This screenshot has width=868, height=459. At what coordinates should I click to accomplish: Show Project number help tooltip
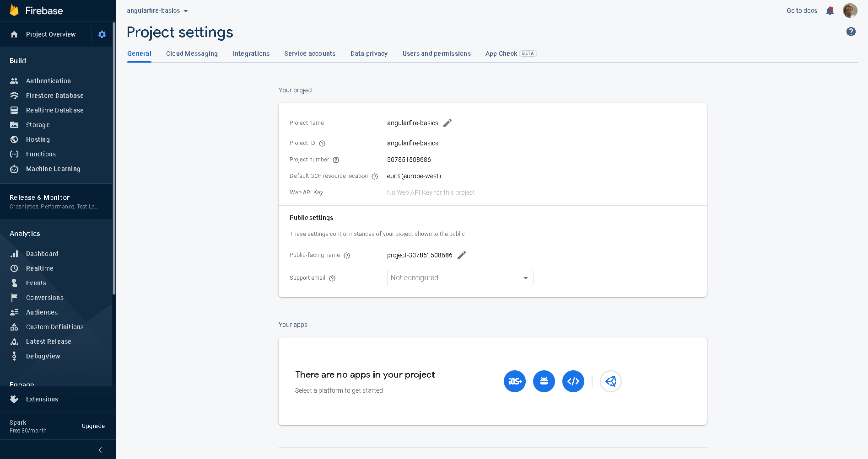tap(336, 160)
